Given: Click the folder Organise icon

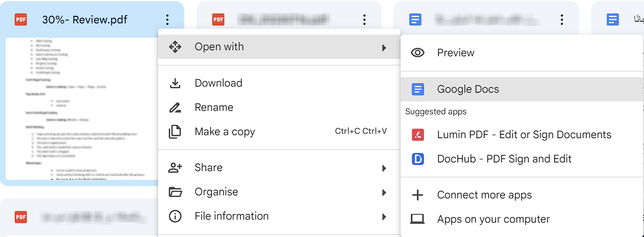Looking at the screenshot, I should pyautogui.click(x=175, y=192).
